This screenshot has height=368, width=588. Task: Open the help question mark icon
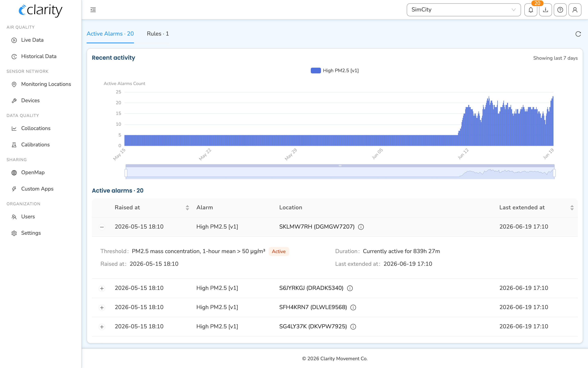coord(560,10)
